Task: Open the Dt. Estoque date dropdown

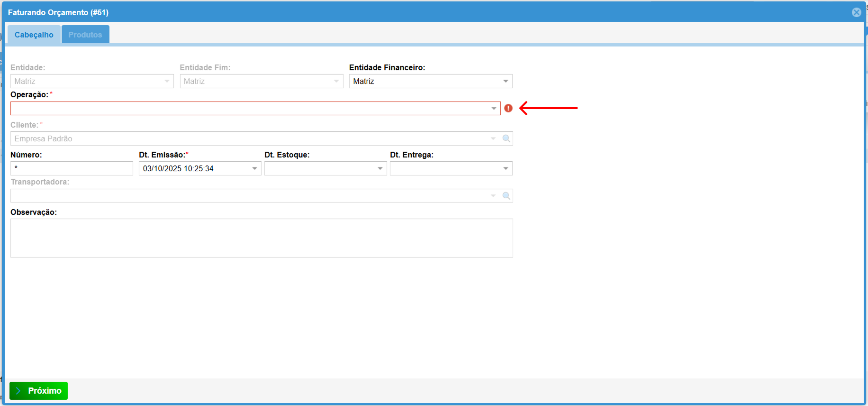Action: [380, 169]
